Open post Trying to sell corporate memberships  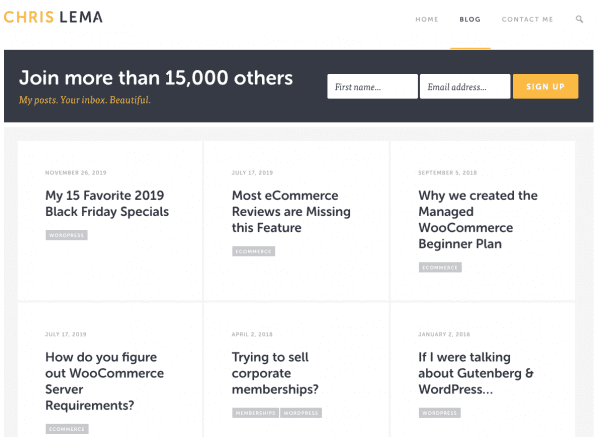[x=275, y=373]
